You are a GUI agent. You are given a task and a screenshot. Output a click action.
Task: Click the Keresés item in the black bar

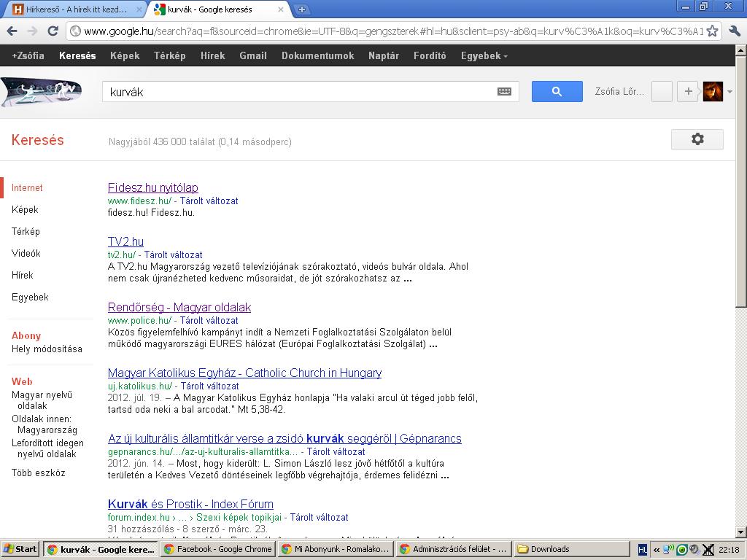[77, 55]
